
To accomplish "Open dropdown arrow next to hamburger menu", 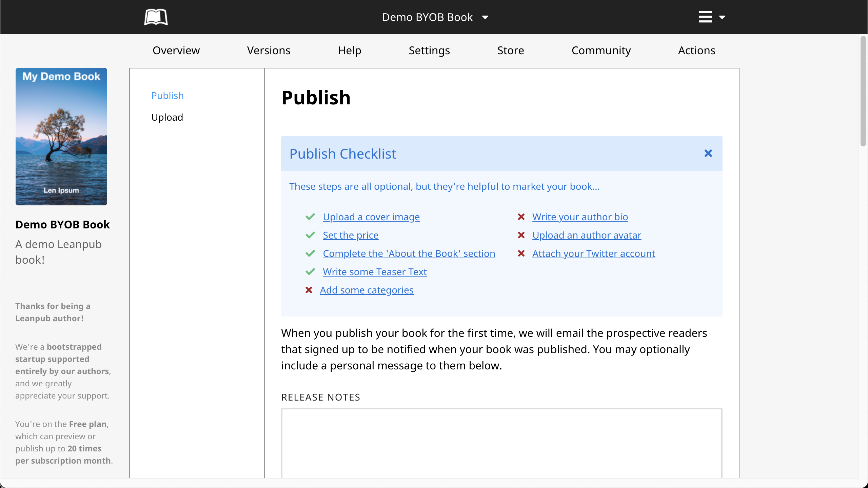I will (x=722, y=17).
